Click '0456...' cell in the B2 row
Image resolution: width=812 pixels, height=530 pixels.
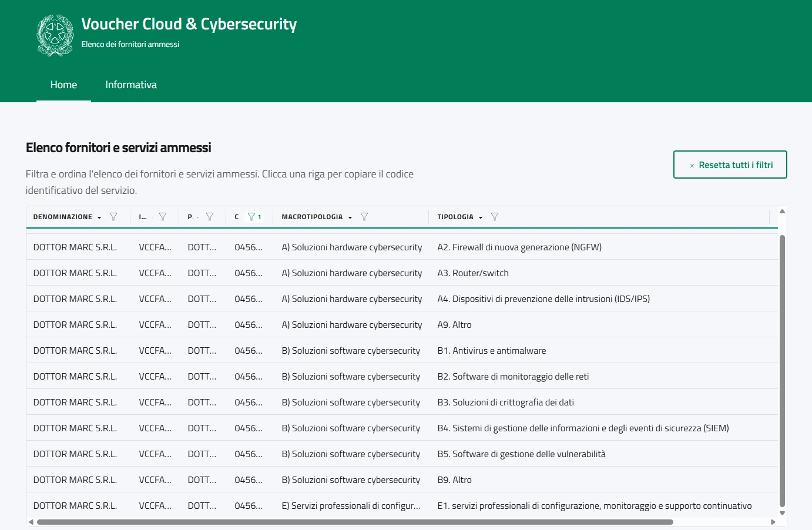click(x=249, y=377)
